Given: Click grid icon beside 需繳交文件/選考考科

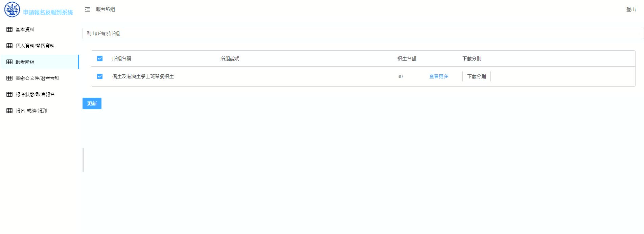Looking at the screenshot, I should pos(9,78).
